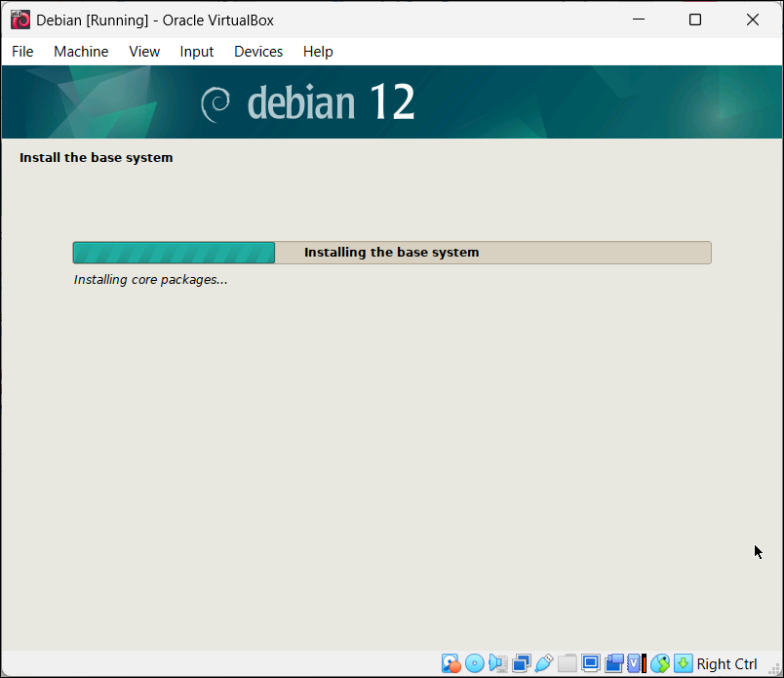This screenshot has height=678, width=784.
Task: Open the display settings status icon
Action: (x=591, y=664)
